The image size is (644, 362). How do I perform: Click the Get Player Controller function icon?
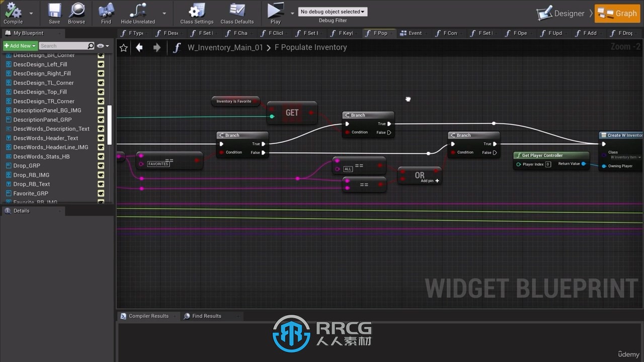(519, 155)
